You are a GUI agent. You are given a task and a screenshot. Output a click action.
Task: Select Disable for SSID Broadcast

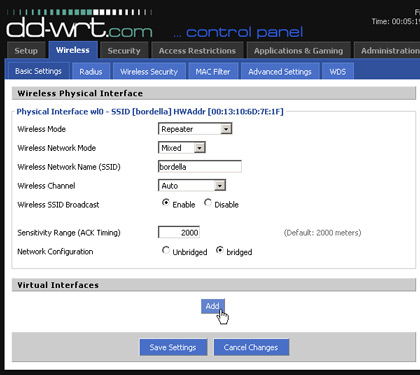pos(208,203)
